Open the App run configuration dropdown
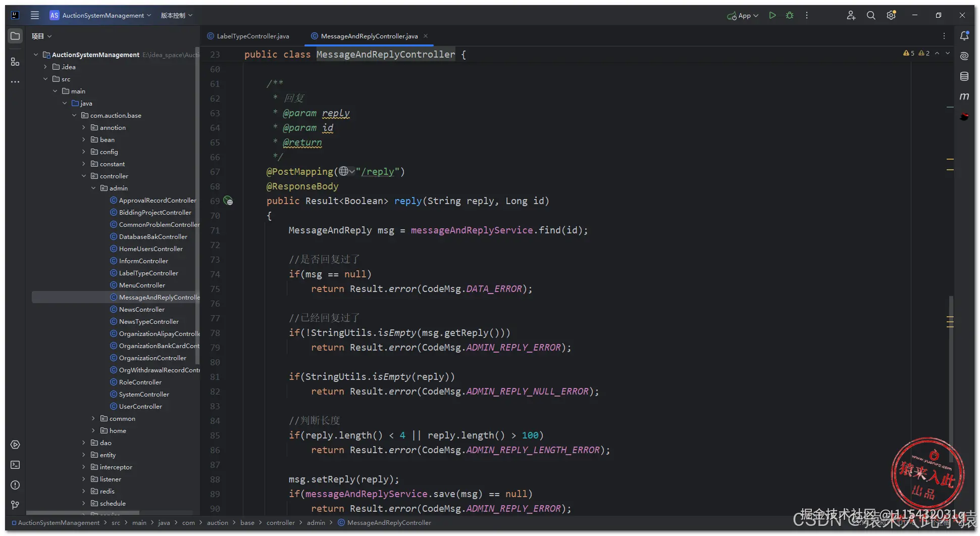Viewport: 980px width, 536px height. (743, 16)
